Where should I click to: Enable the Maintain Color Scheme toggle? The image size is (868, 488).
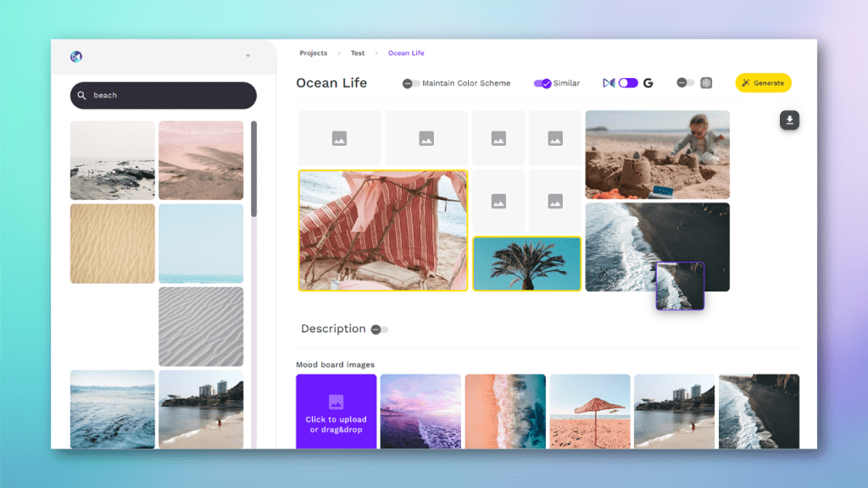click(x=411, y=83)
